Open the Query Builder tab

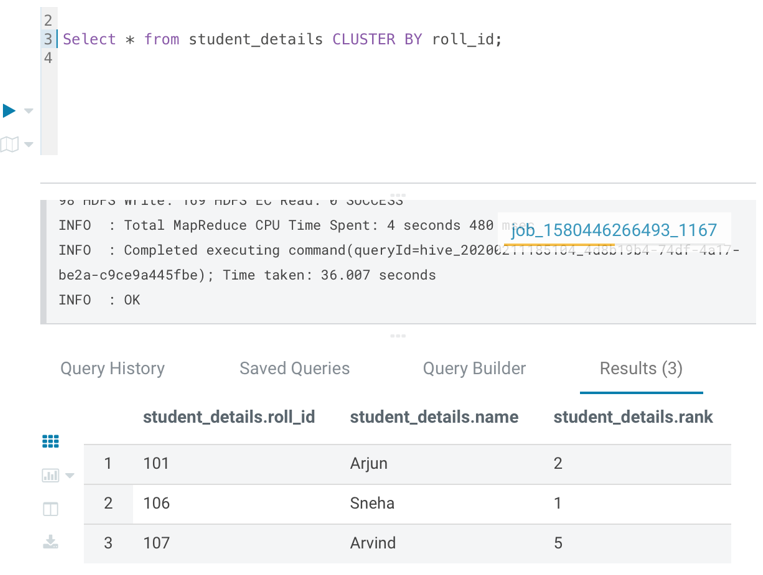tap(474, 368)
